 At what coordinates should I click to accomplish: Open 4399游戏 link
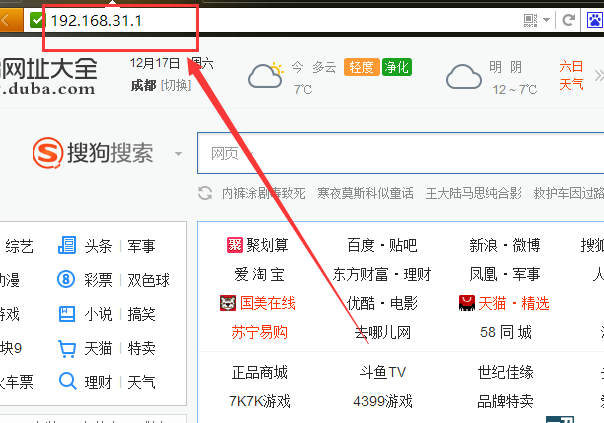coord(383,401)
